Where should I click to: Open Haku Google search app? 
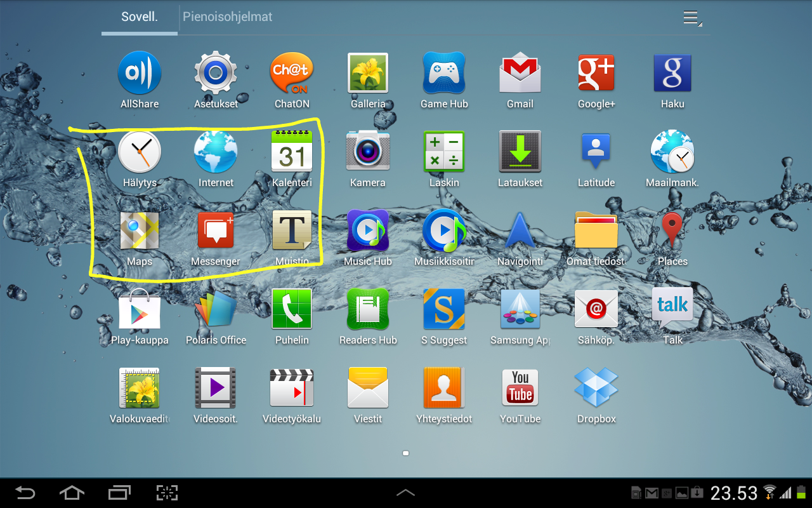[x=672, y=73]
